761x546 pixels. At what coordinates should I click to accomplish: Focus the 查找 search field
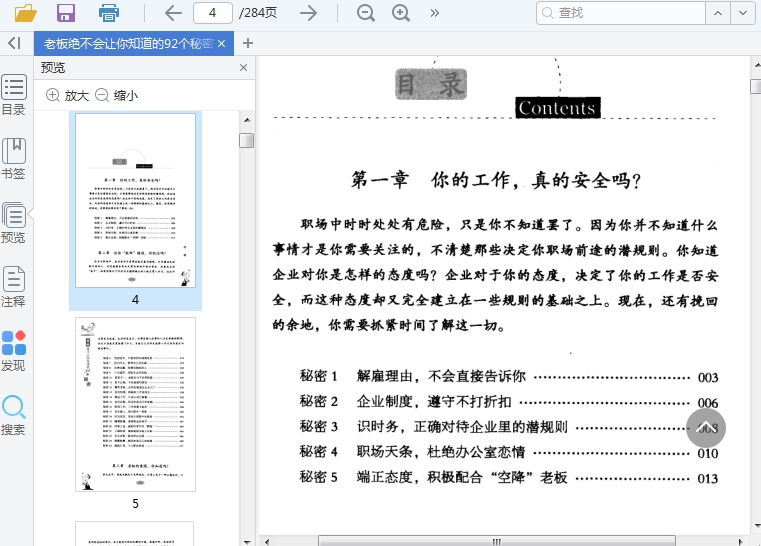621,13
